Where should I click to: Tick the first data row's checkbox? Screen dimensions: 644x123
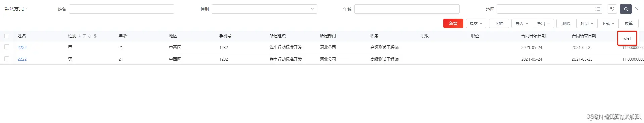coord(7,47)
